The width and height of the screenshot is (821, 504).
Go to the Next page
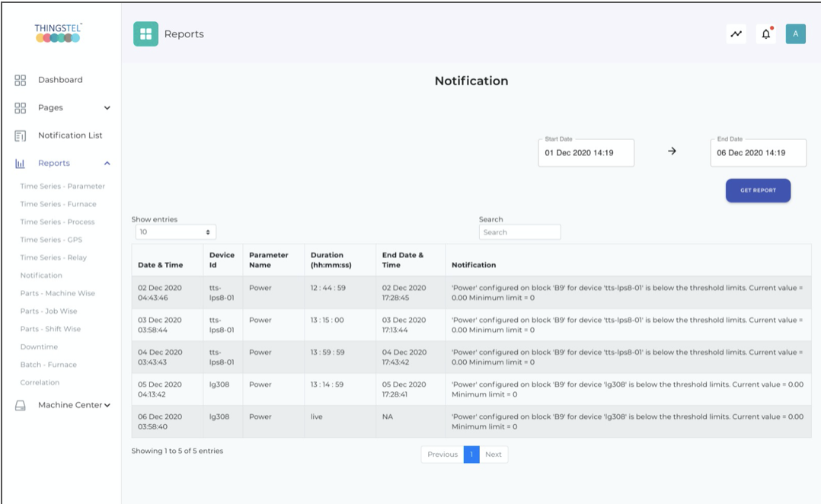click(494, 455)
